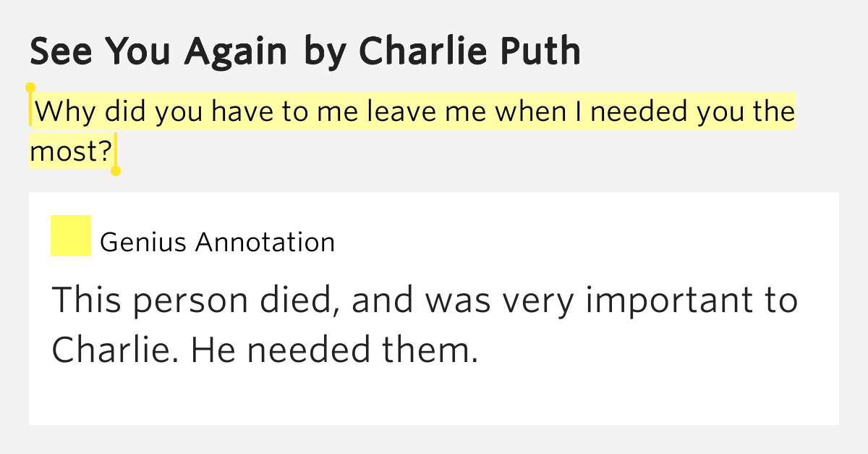Screen dimensions: 868x454
Task: Open the 'Charlie Puth' artist name in the heading
Action: pos(469,51)
